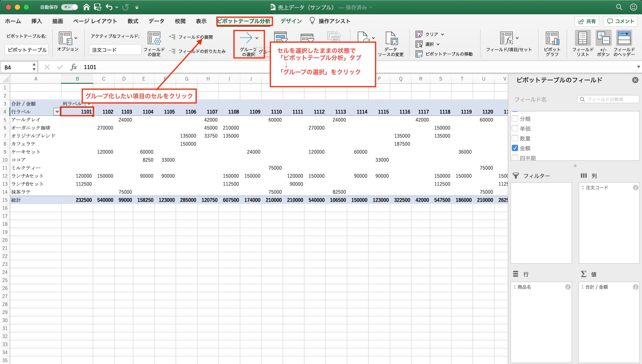
Task: Click the Move PivotTable (ピボットテーブルの移動) icon
Action: coord(419,54)
